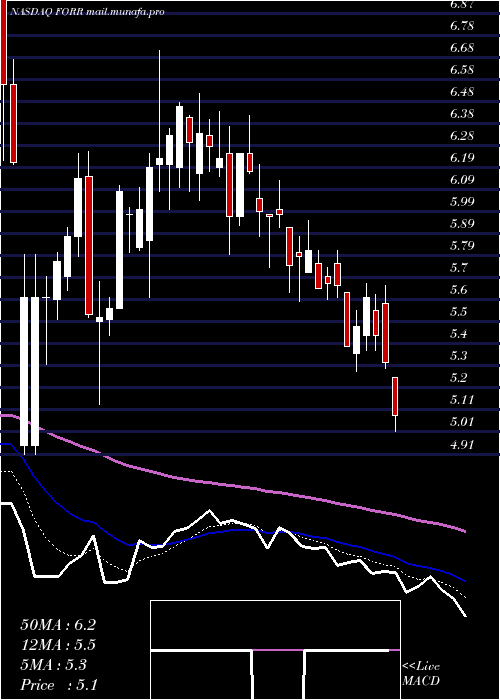
Task: Click the 6.68 price axis label
Action: click(x=462, y=48)
